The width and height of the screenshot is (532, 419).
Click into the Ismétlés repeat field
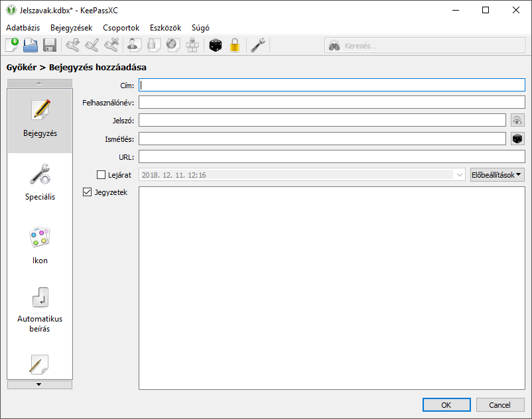322,139
